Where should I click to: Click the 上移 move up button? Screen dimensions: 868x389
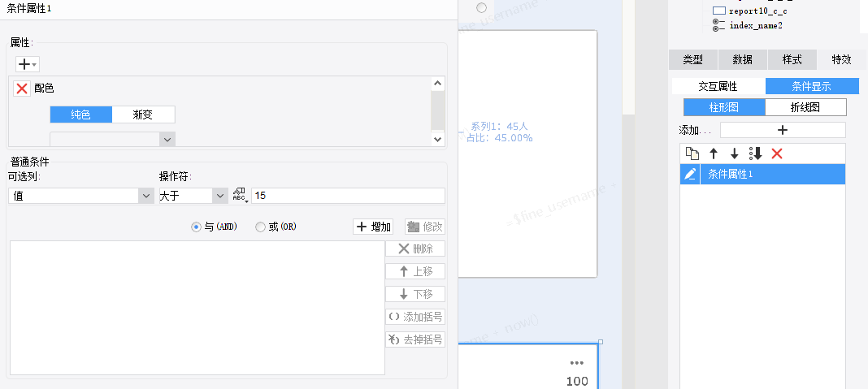coord(415,272)
